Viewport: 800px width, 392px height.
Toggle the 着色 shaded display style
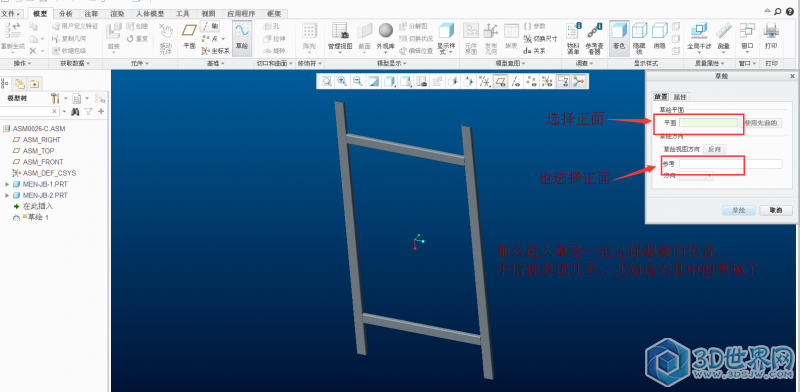tap(619, 36)
